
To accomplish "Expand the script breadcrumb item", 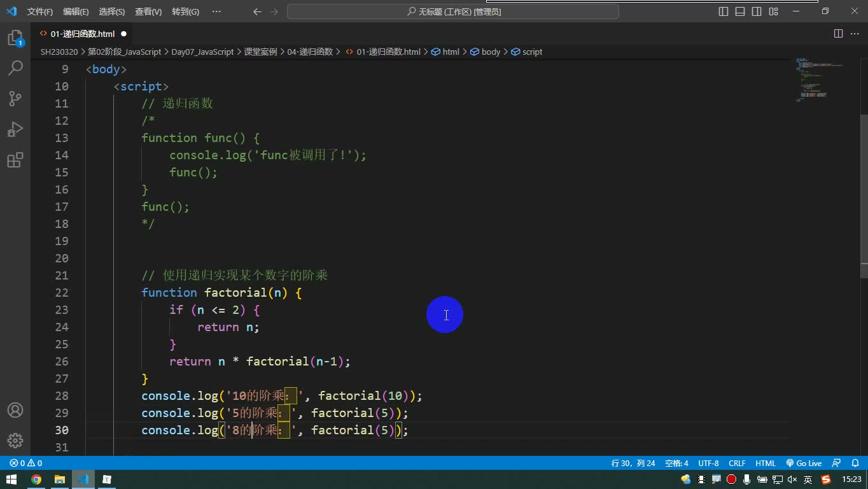I will point(527,52).
